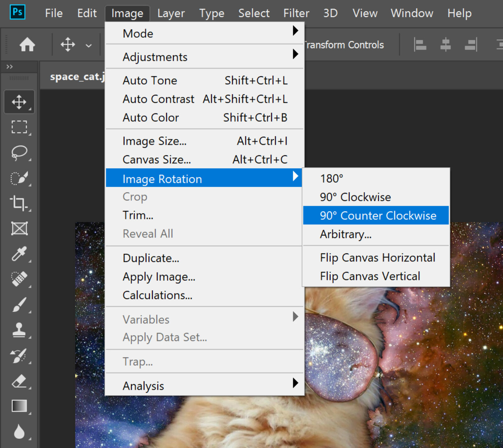The image size is (503, 448).
Task: Click the Image Rotation menu item
Action: coord(204,178)
